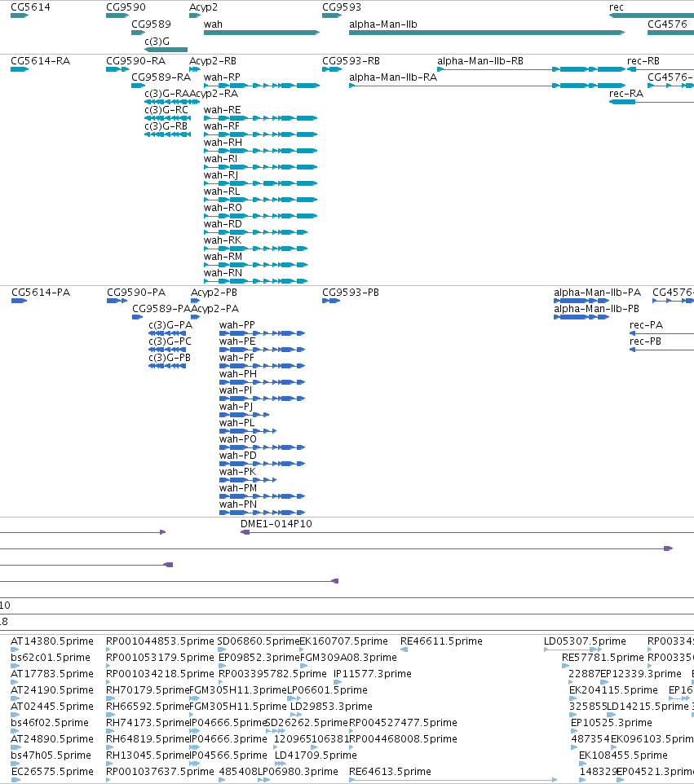Select protein alpha-Man-IIb-PB label
Screen dimensions: 694x784
(x=596, y=309)
